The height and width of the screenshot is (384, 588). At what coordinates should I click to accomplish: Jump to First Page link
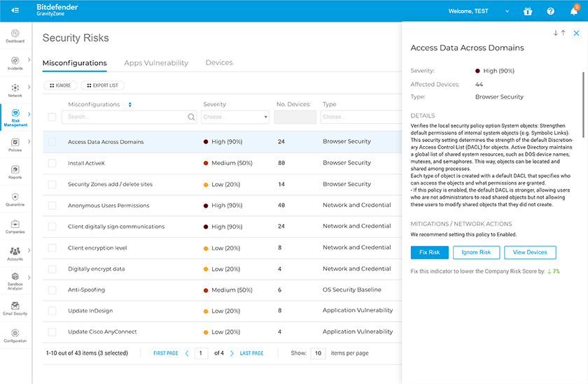(x=166, y=353)
